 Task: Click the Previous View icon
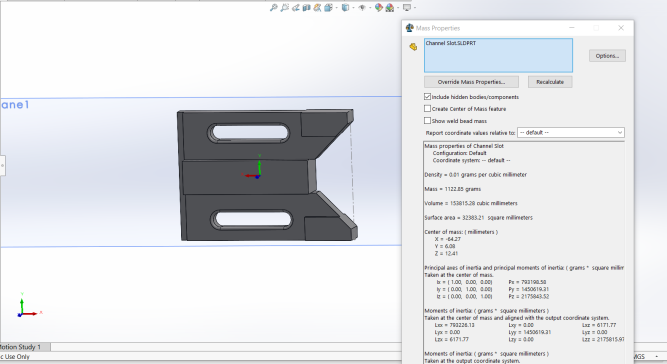[x=296, y=8]
